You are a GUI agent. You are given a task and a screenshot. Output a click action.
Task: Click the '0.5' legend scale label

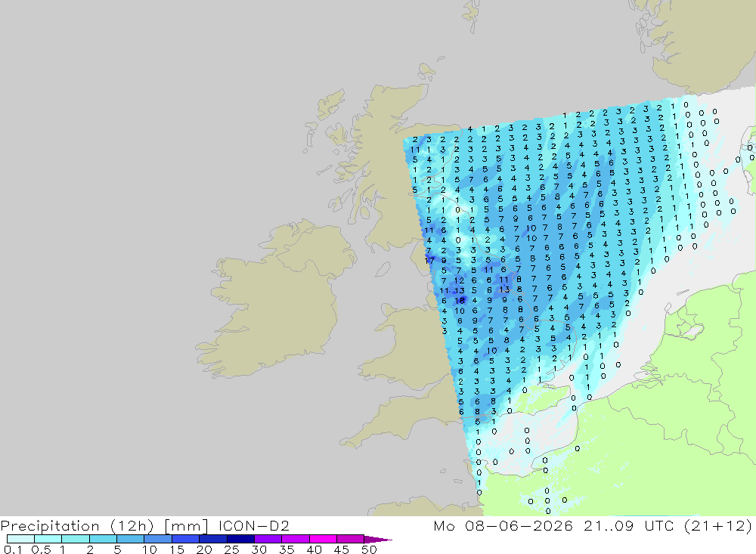tap(41, 549)
